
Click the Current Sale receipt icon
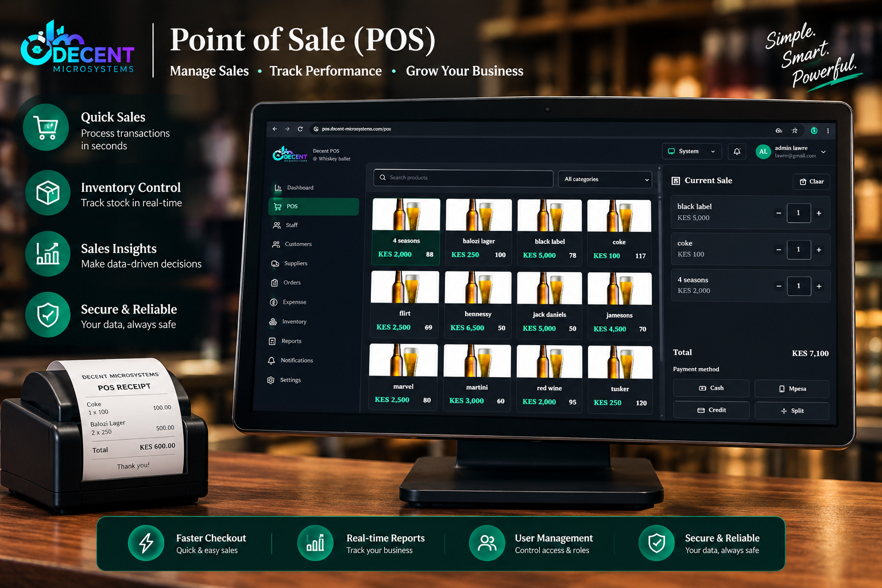676,181
